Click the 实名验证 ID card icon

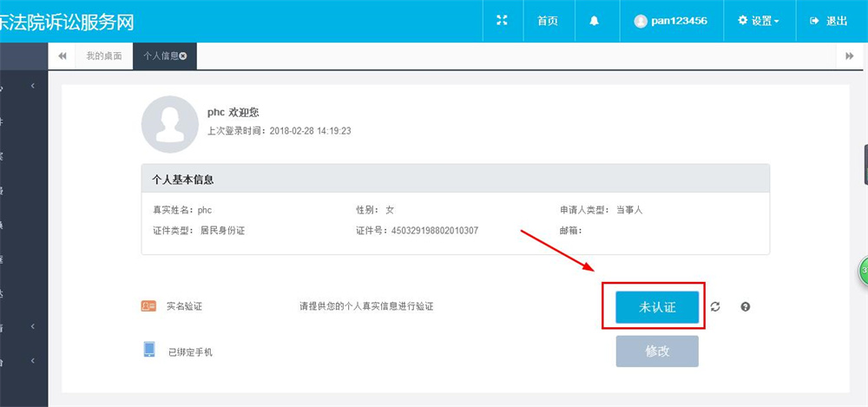pos(148,305)
